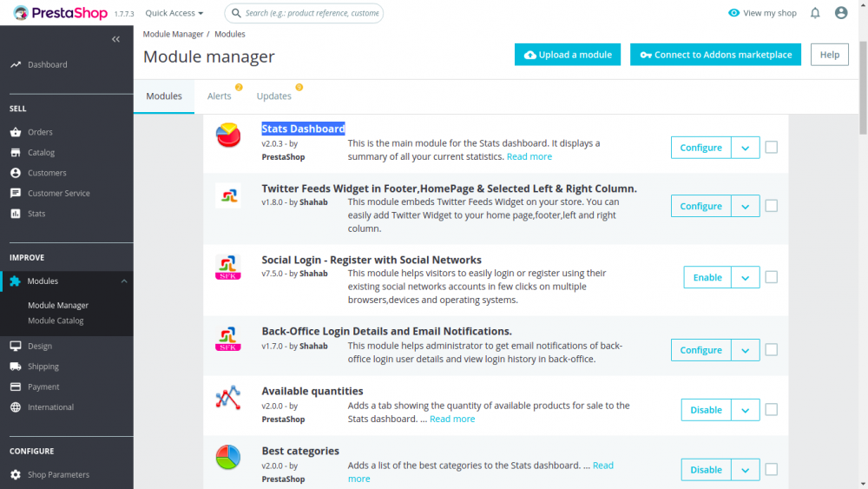Configure the Stats Dashboard module
The image size is (868, 489).
(x=700, y=148)
